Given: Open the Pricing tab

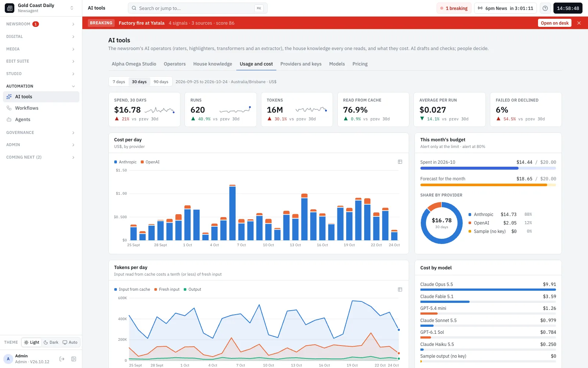Looking at the screenshot, I should 360,64.
